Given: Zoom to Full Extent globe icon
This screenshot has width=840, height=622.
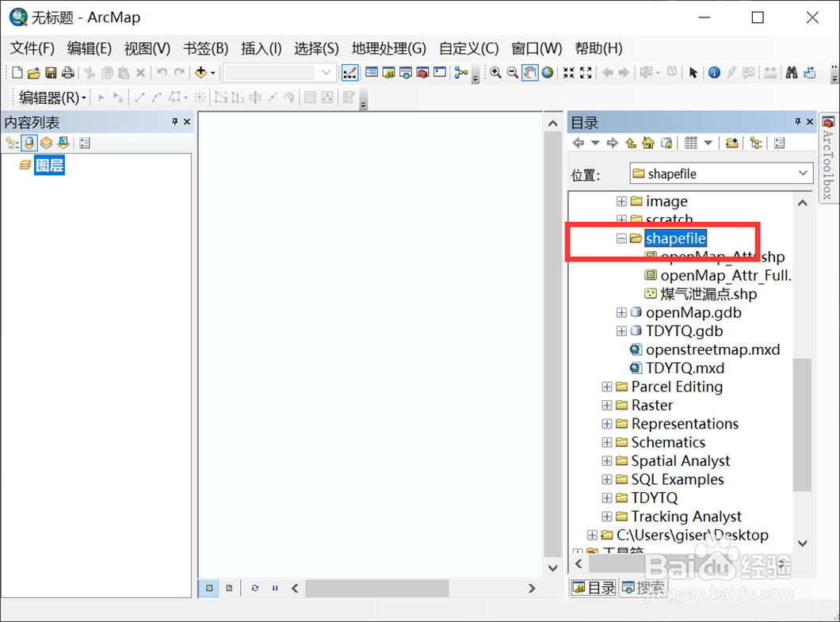Looking at the screenshot, I should point(548,72).
